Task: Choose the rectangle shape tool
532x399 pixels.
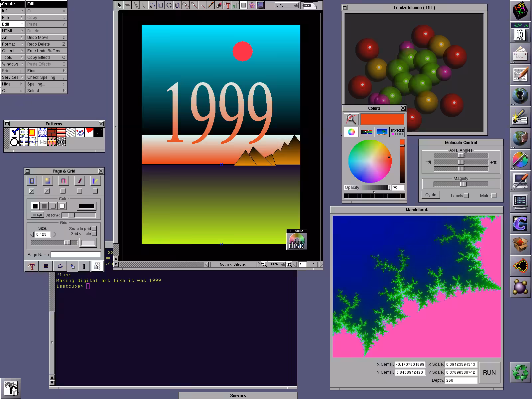Action: (x=161, y=5)
